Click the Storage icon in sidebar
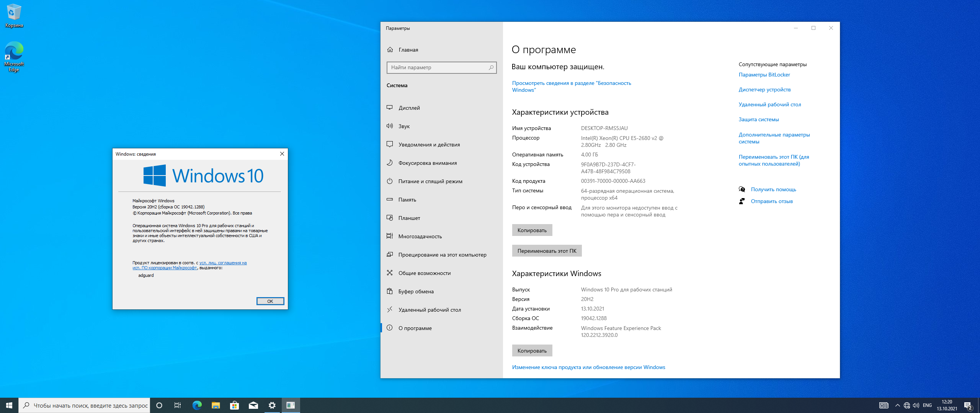 tap(390, 200)
